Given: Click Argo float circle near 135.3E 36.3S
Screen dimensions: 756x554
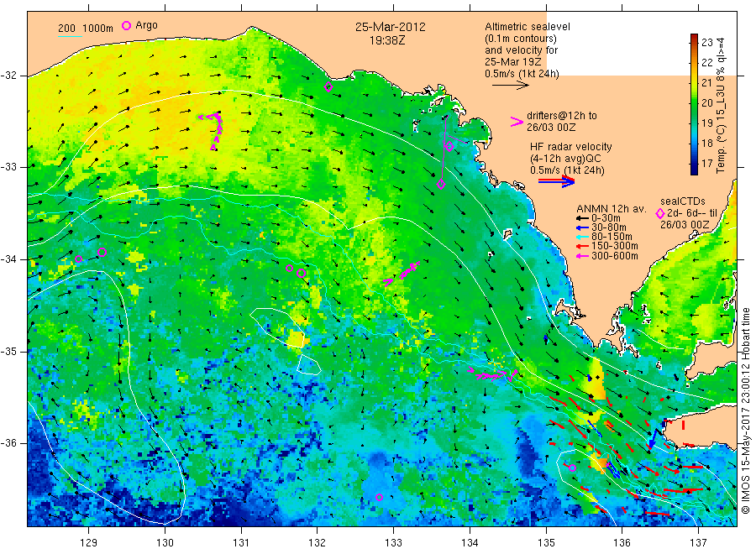Looking at the screenshot, I should [x=572, y=468].
